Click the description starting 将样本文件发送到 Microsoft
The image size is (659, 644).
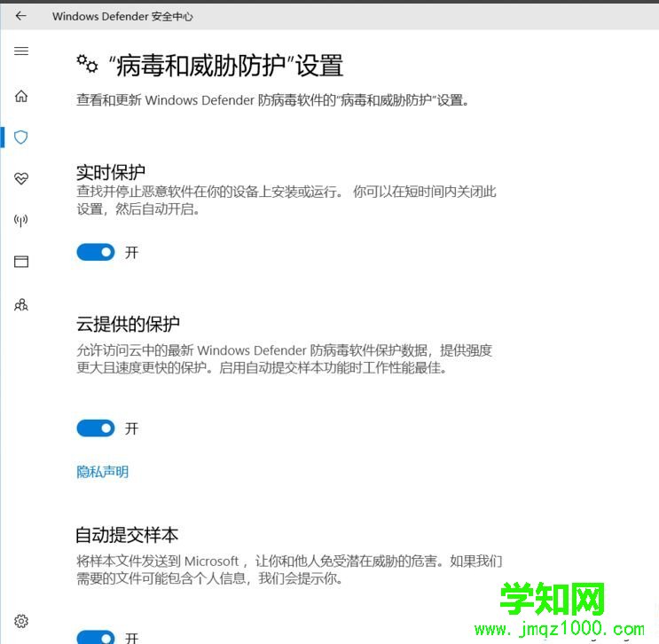289,569
